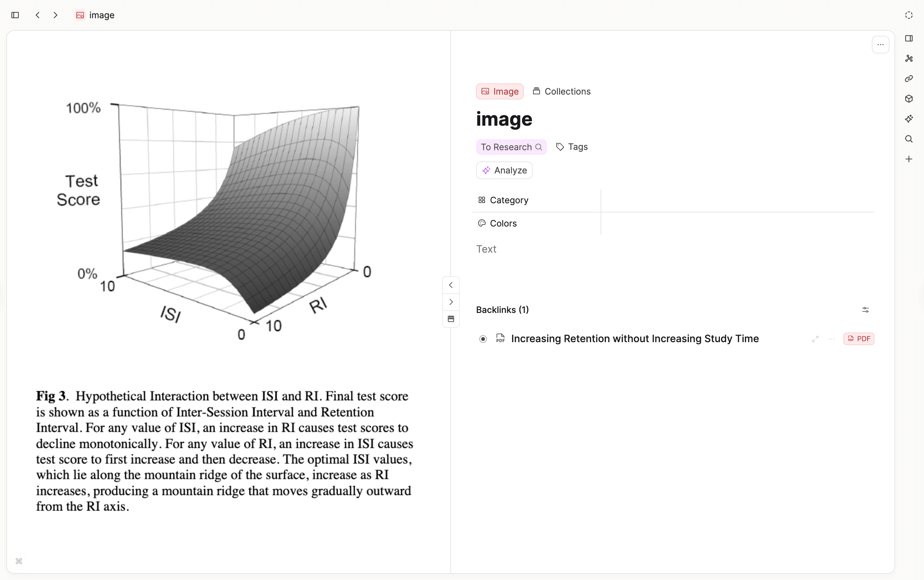Screen dimensions: 924x580
Task: Click the Analyze button
Action: [x=504, y=170]
